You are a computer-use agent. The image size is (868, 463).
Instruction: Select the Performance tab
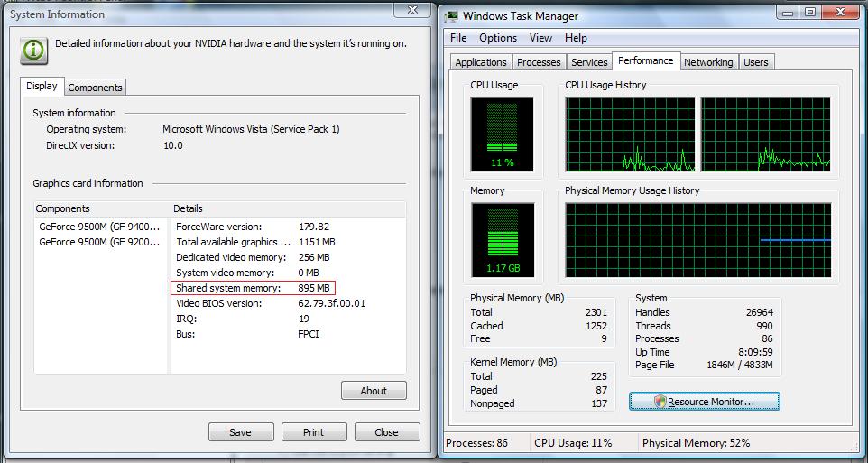(645, 61)
